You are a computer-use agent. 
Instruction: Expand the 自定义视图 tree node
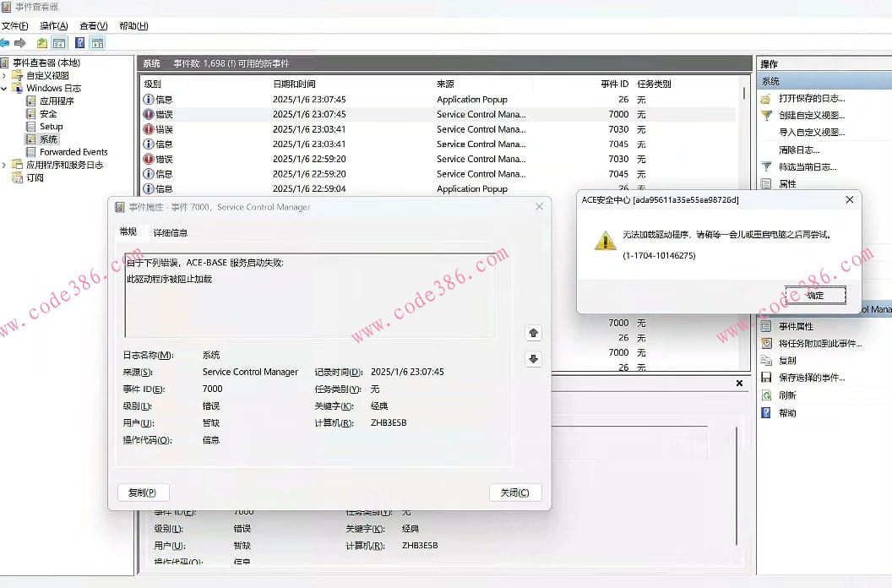[5, 75]
